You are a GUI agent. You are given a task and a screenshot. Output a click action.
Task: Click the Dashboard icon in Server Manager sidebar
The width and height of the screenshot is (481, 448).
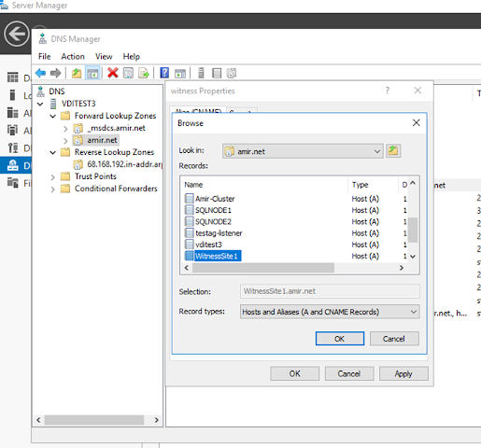(12, 77)
